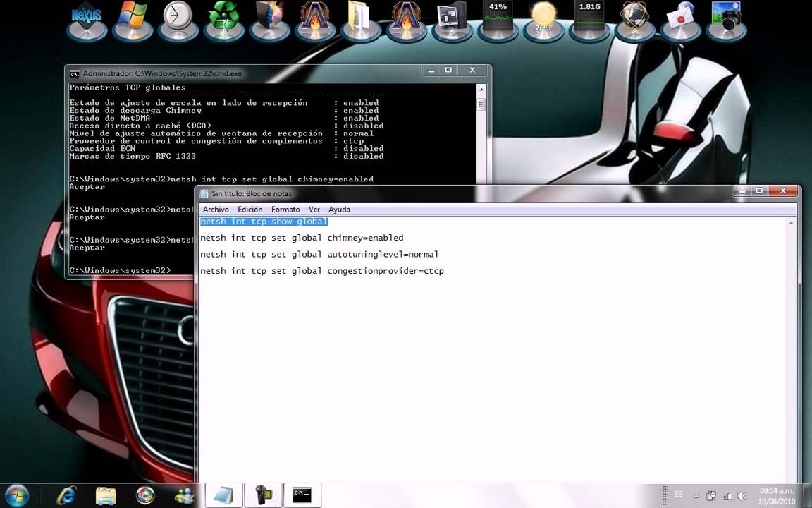Click 'Parámetros TCP globales' heading in cmd
Screen dimensions: 812x508
(x=128, y=87)
